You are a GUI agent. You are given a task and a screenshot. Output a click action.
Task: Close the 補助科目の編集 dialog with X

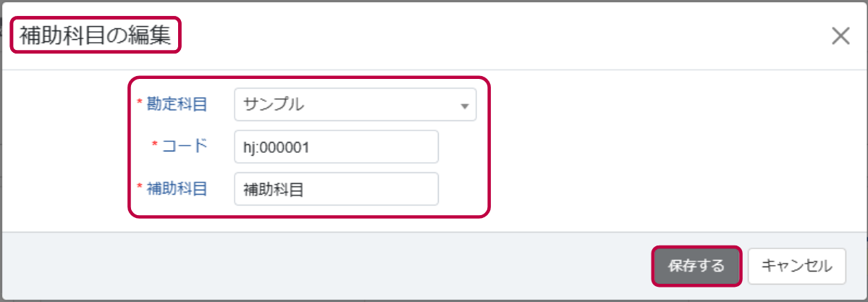pyautogui.click(x=841, y=36)
